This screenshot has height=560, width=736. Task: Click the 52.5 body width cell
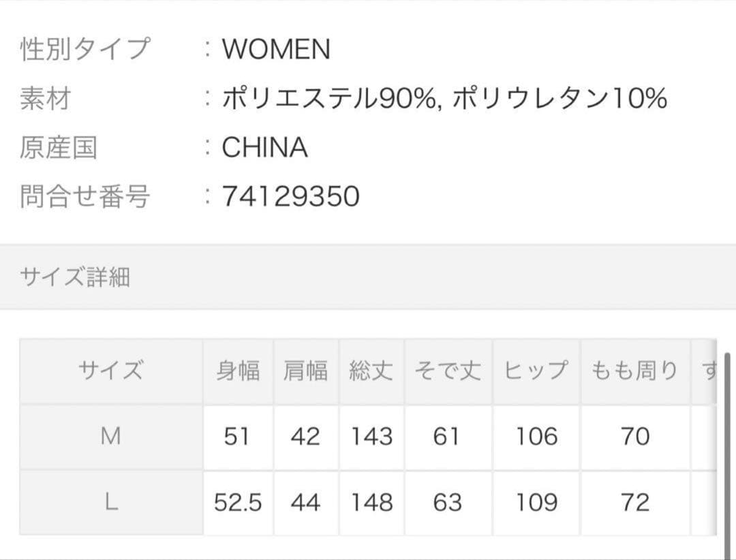point(238,503)
